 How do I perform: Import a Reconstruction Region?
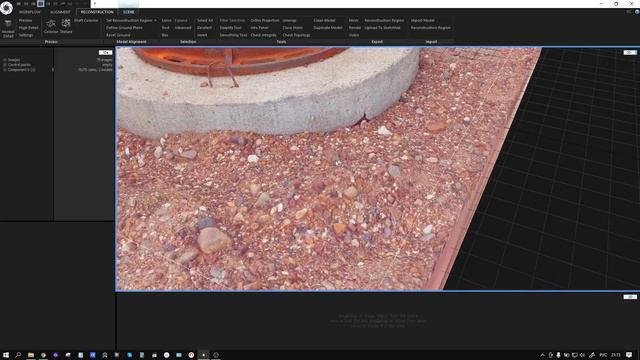[x=431, y=28]
